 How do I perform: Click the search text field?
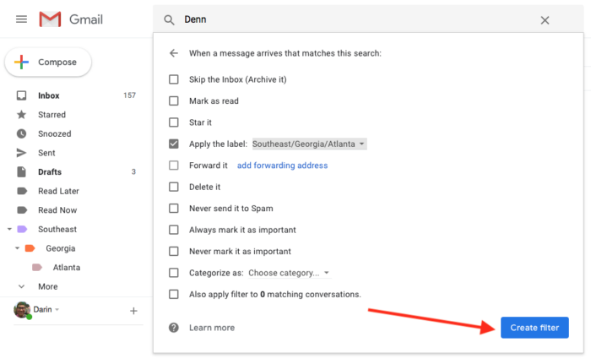[355, 19]
